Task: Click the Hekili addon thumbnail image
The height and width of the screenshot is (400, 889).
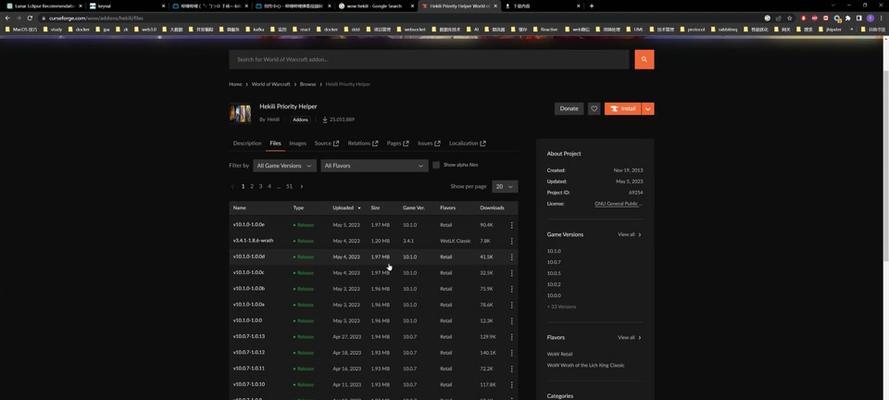Action: [x=240, y=113]
